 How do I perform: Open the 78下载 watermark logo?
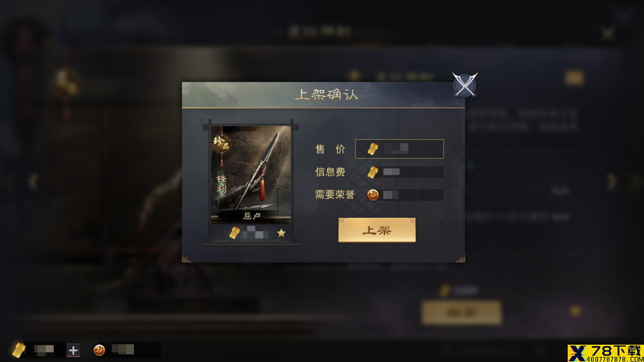pyautogui.click(x=605, y=353)
